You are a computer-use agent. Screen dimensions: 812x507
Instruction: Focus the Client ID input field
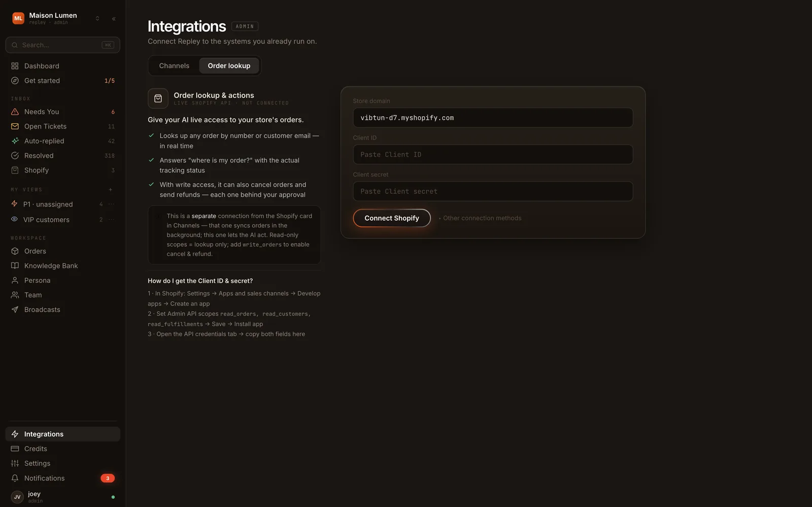[x=493, y=155]
